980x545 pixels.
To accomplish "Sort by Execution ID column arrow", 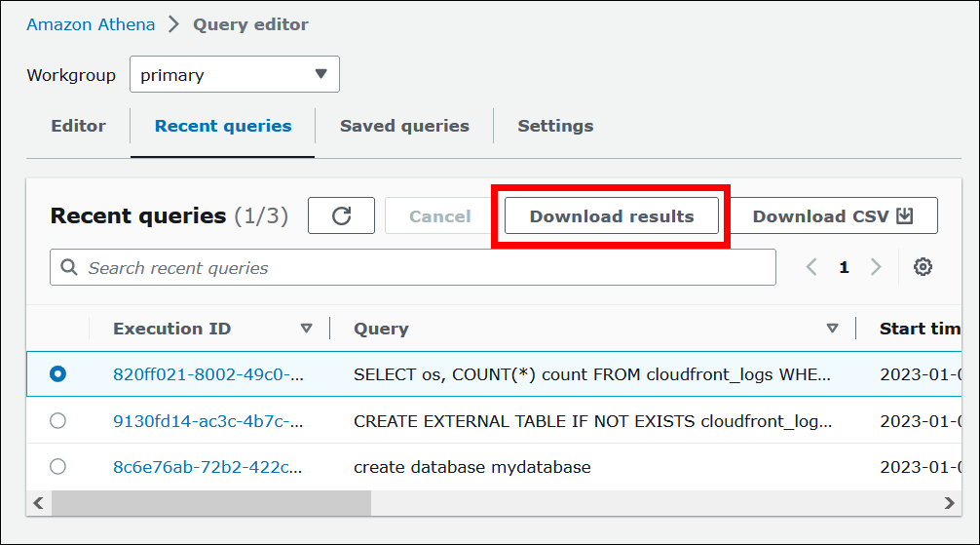I will coord(307,329).
